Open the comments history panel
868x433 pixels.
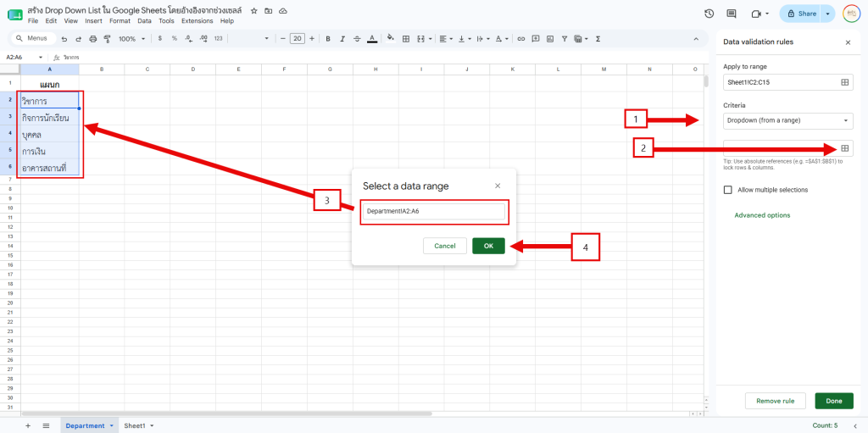tap(732, 14)
